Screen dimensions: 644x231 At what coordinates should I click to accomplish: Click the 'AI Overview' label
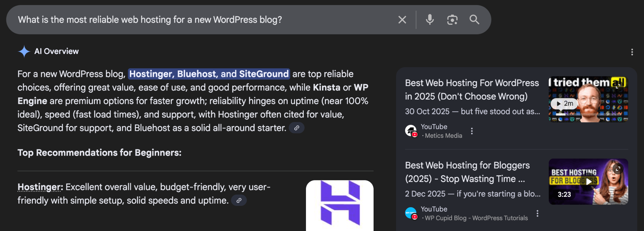click(x=57, y=51)
